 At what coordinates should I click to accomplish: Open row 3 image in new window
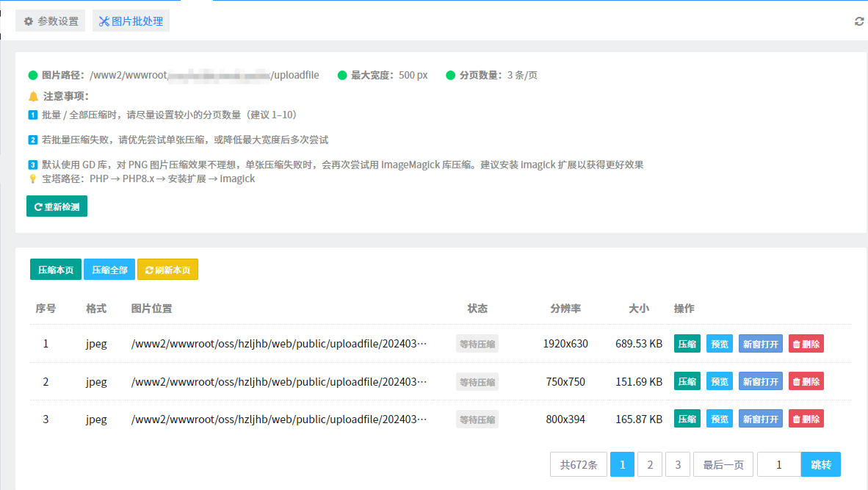760,419
